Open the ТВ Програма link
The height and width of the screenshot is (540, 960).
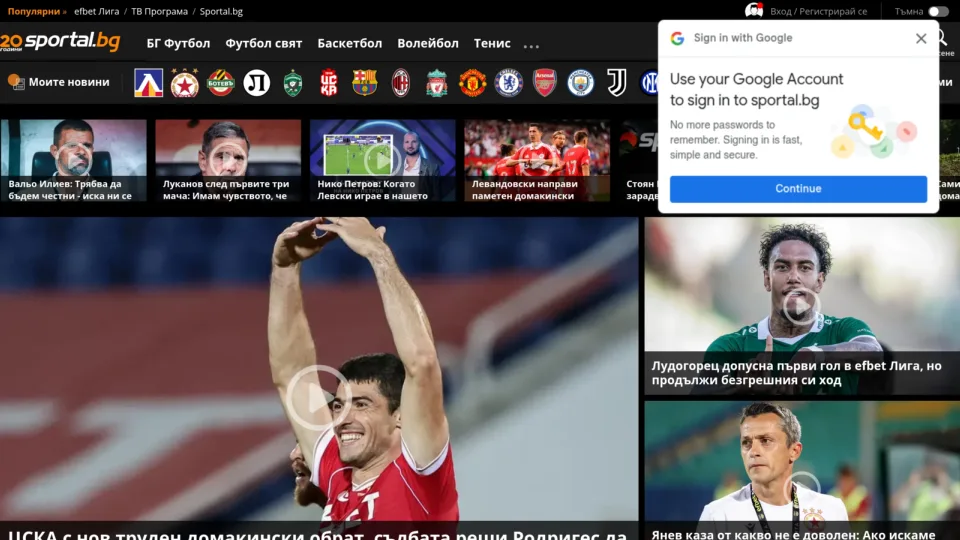[159, 11]
